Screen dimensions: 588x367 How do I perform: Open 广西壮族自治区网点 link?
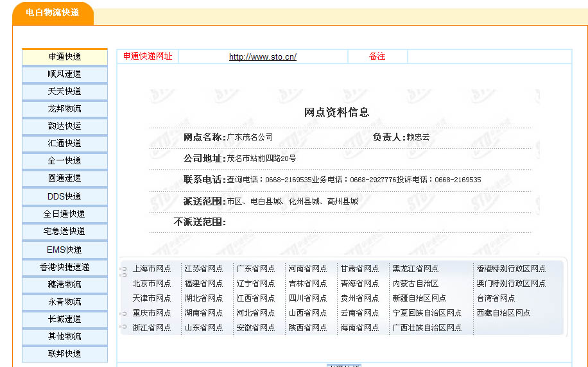pos(427,328)
